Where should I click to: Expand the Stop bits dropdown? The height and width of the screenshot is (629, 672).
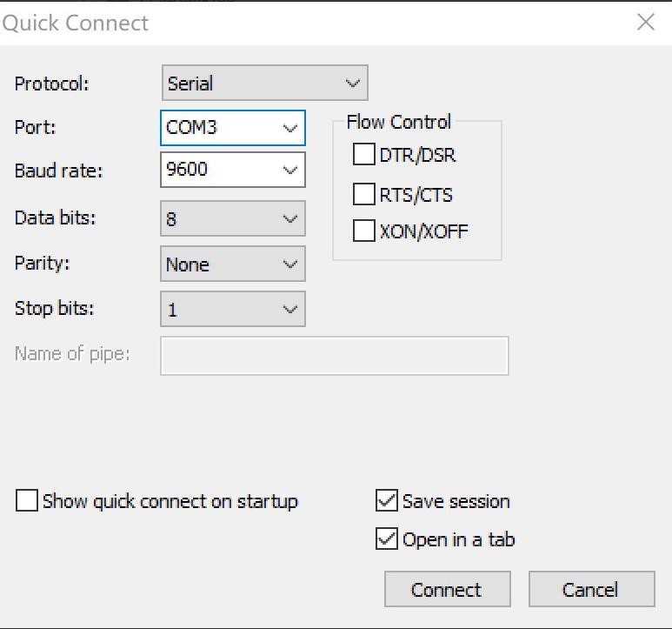(x=233, y=309)
